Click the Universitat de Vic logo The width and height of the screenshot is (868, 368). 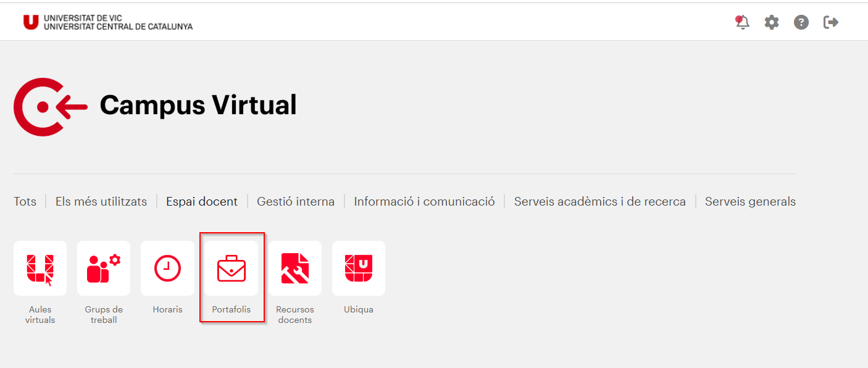108,22
